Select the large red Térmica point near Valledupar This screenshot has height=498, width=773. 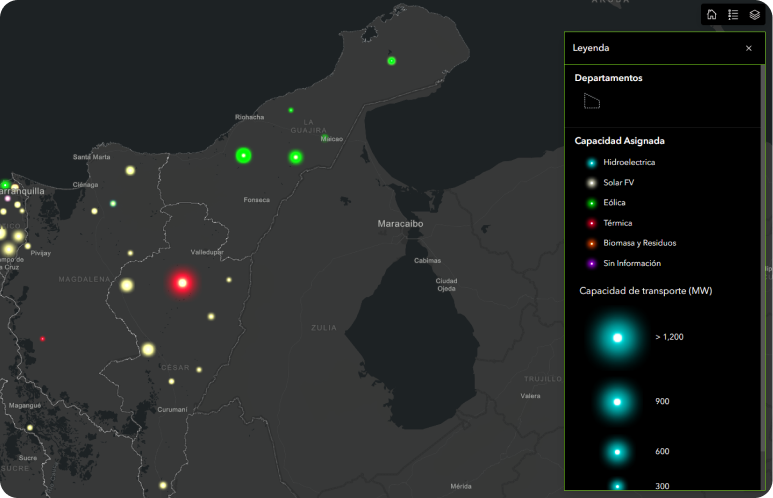182,283
